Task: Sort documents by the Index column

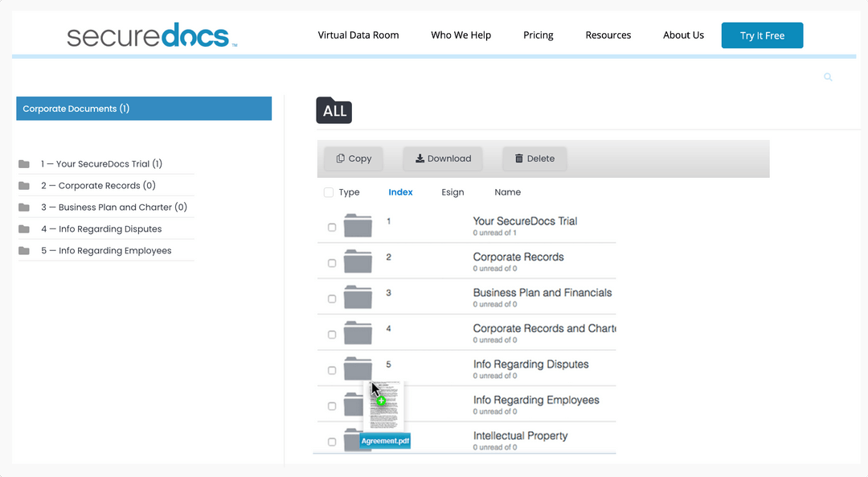Action: (x=400, y=192)
